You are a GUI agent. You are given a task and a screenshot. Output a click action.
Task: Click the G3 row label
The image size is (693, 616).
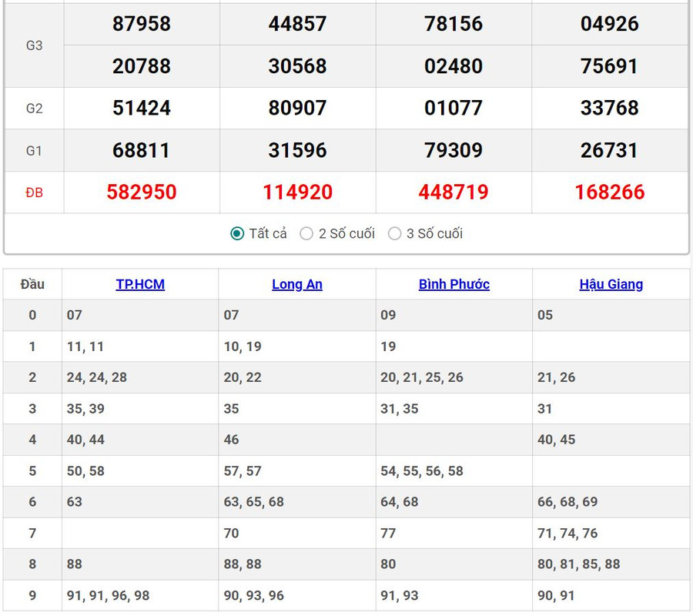pos(34,45)
